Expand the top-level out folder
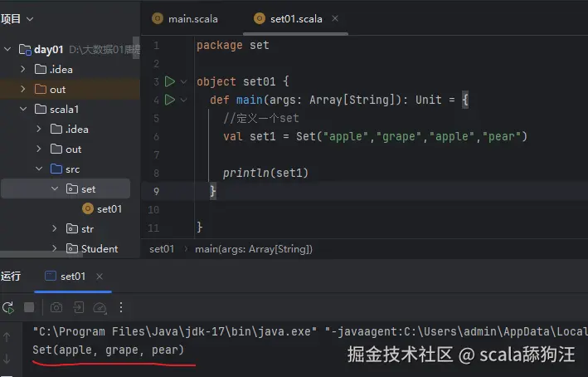 point(23,89)
